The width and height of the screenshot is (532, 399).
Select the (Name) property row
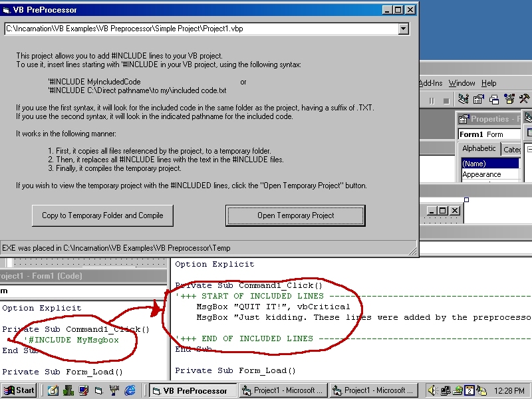(489, 164)
